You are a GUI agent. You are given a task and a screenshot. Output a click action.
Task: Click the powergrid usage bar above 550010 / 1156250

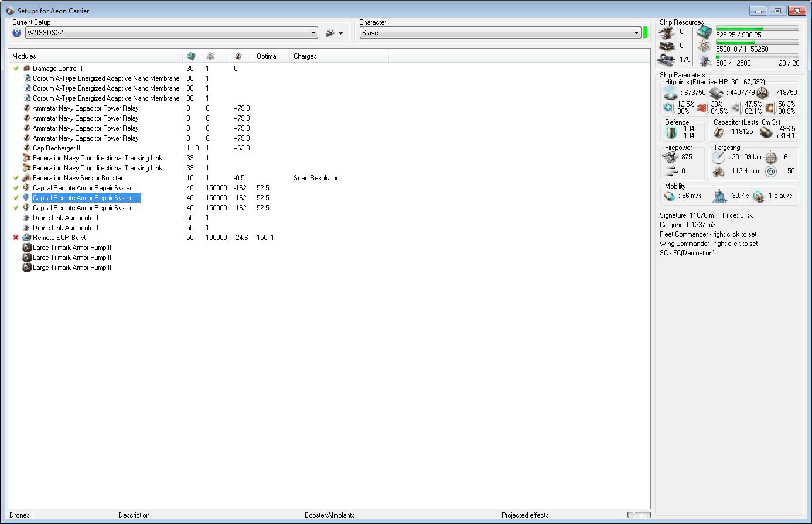pyautogui.click(x=757, y=43)
